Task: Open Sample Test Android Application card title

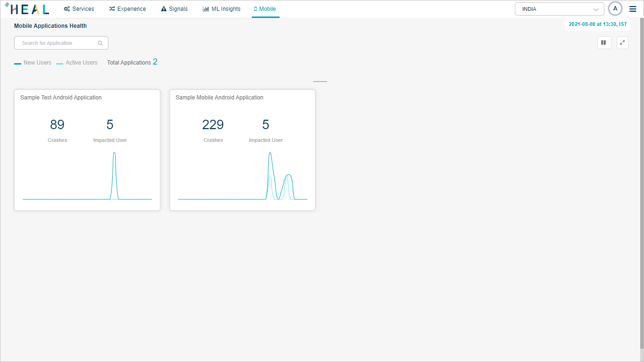Action: pyautogui.click(x=61, y=98)
